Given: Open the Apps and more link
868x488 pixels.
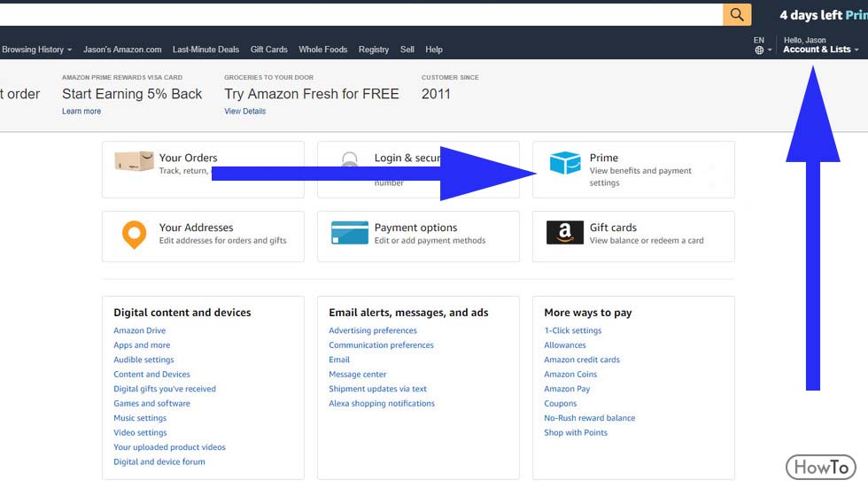Looking at the screenshot, I should (142, 345).
